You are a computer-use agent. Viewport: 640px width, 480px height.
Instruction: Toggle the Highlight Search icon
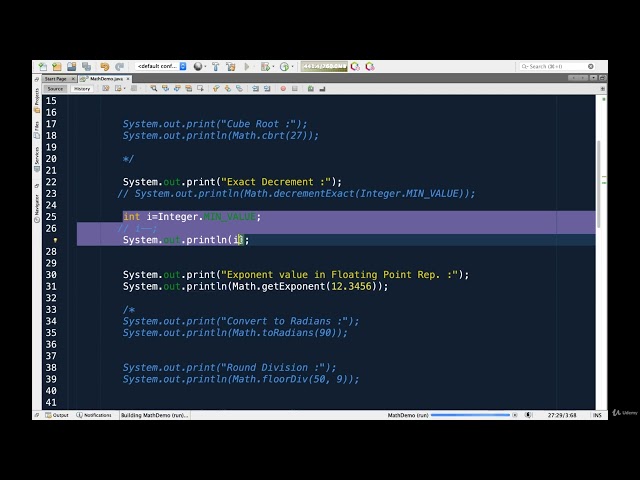(x=189, y=89)
